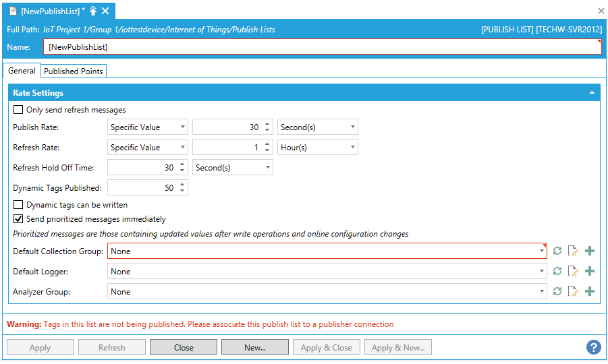Refresh the Default Logger list
Image resolution: width=608 pixels, height=364 pixels.
pos(557,272)
